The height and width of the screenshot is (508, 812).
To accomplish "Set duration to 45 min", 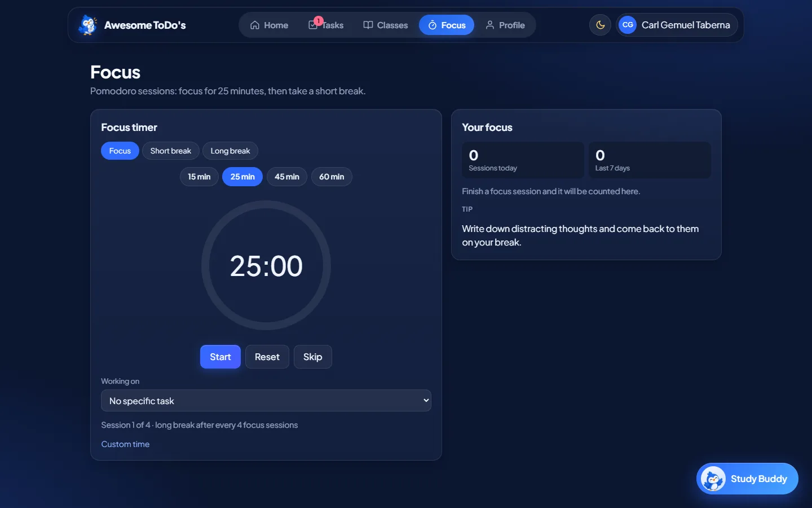I will [287, 177].
